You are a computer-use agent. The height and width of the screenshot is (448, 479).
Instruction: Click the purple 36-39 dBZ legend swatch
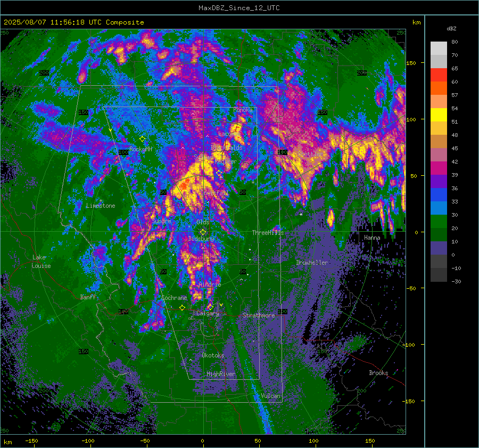[439, 182]
